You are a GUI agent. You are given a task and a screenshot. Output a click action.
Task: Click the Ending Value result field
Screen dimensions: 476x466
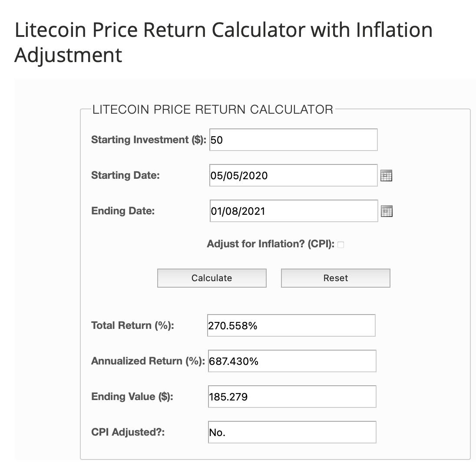292,397
